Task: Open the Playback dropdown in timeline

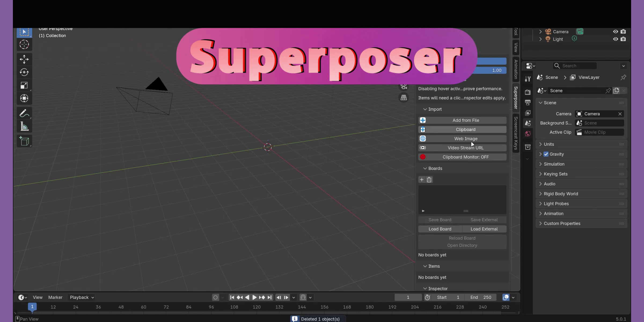Action: (82, 297)
